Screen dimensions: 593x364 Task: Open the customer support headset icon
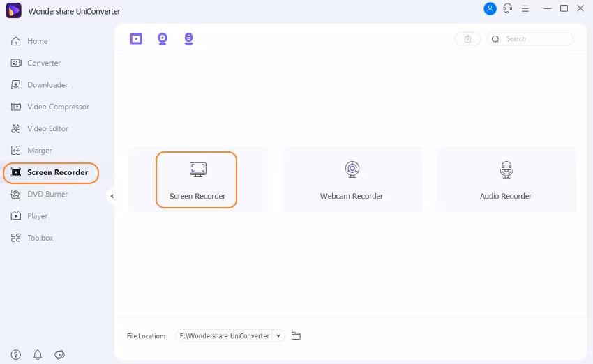point(507,8)
